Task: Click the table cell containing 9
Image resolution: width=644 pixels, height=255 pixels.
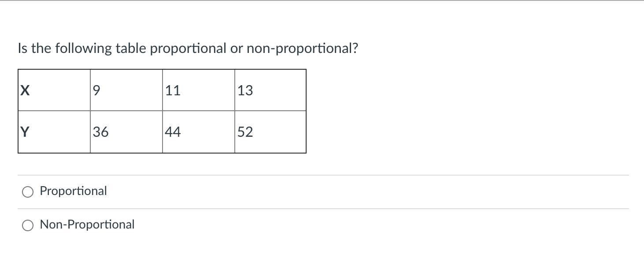Action: [x=126, y=90]
